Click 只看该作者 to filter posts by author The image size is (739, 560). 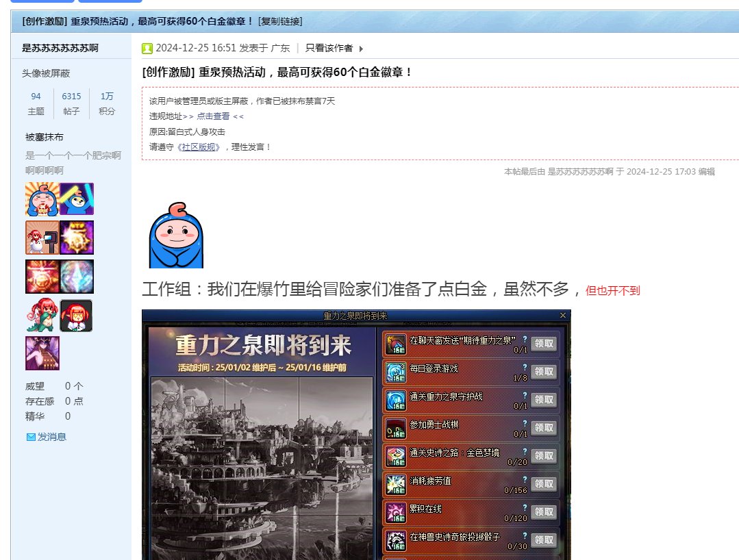click(x=329, y=48)
